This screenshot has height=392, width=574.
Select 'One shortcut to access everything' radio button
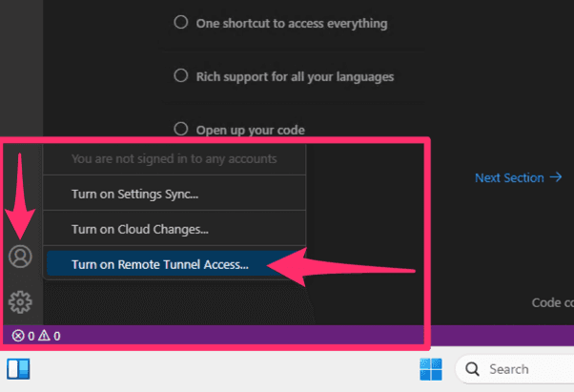pos(180,23)
